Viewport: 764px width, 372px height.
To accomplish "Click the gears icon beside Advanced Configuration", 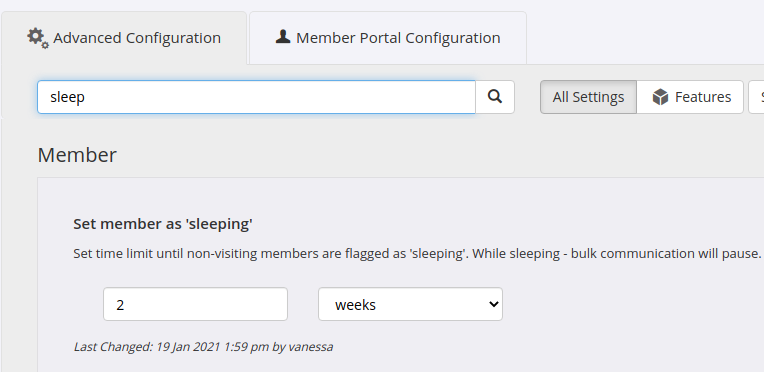I will [x=38, y=38].
